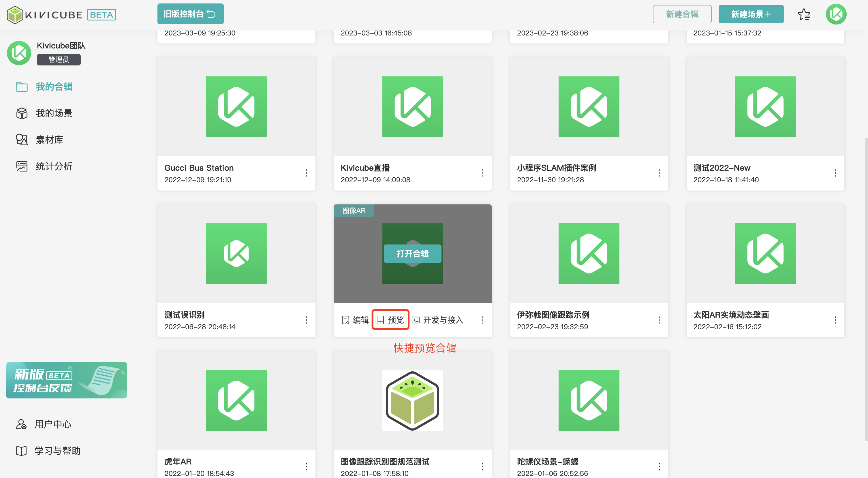Expand more options for Gucci Bus Station

306,173
